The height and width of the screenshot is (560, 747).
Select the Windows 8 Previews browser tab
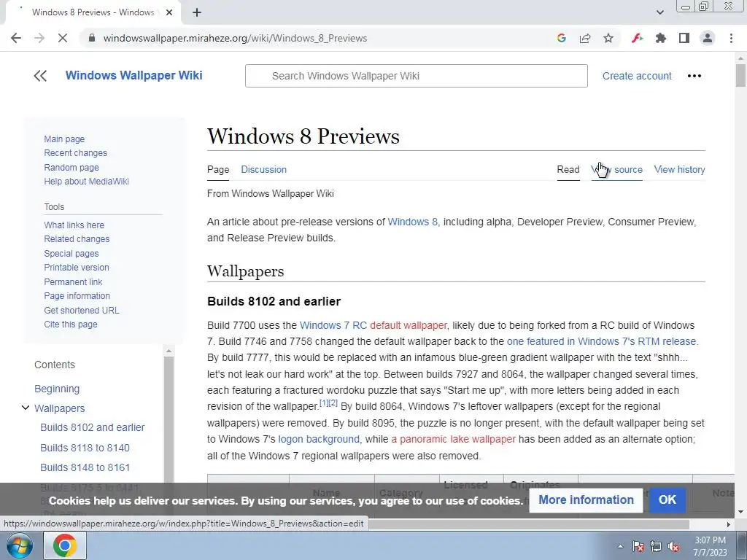click(x=93, y=12)
